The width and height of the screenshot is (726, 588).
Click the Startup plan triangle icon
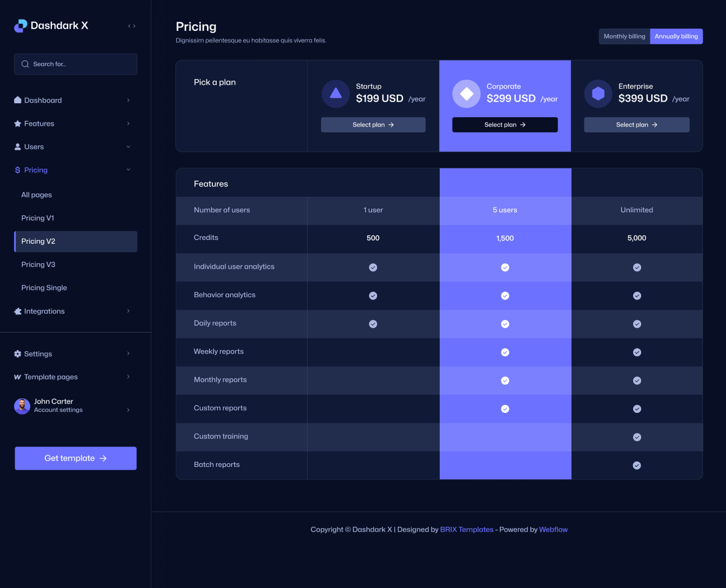click(335, 93)
